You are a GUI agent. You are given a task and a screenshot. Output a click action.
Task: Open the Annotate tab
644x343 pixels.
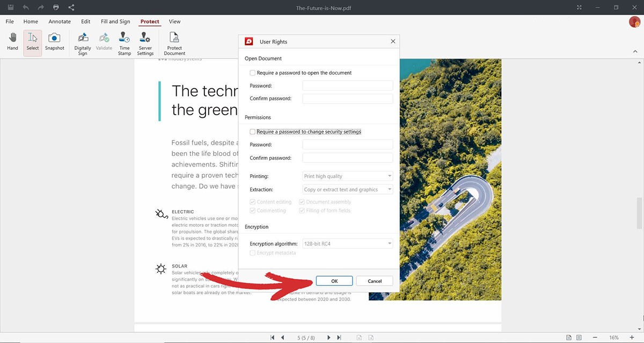(60, 21)
